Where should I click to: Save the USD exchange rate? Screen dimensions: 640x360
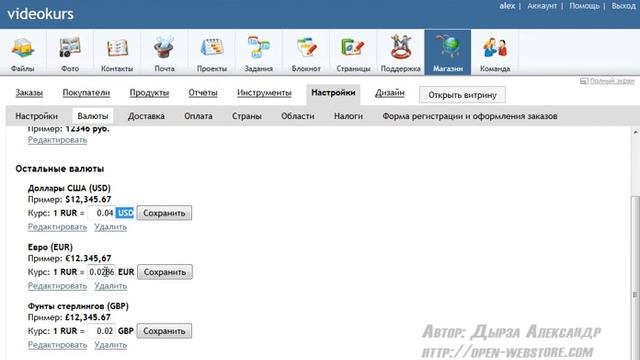(x=164, y=213)
